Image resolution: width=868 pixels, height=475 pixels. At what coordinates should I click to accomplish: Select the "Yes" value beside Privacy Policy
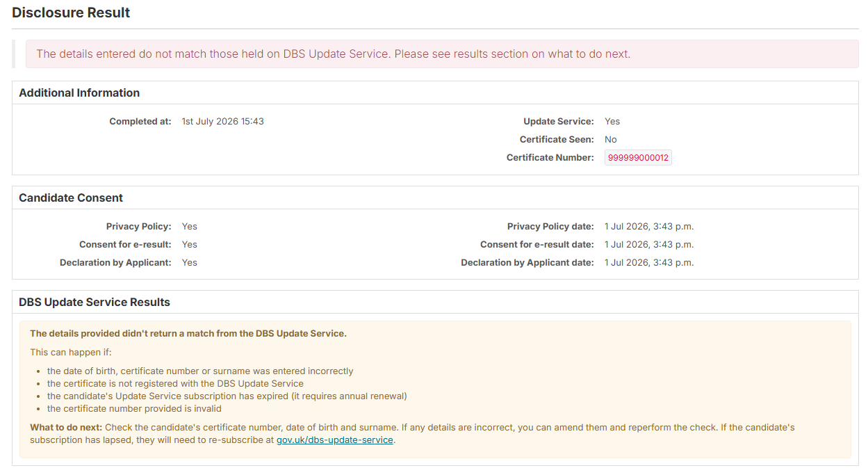[190, 227]
